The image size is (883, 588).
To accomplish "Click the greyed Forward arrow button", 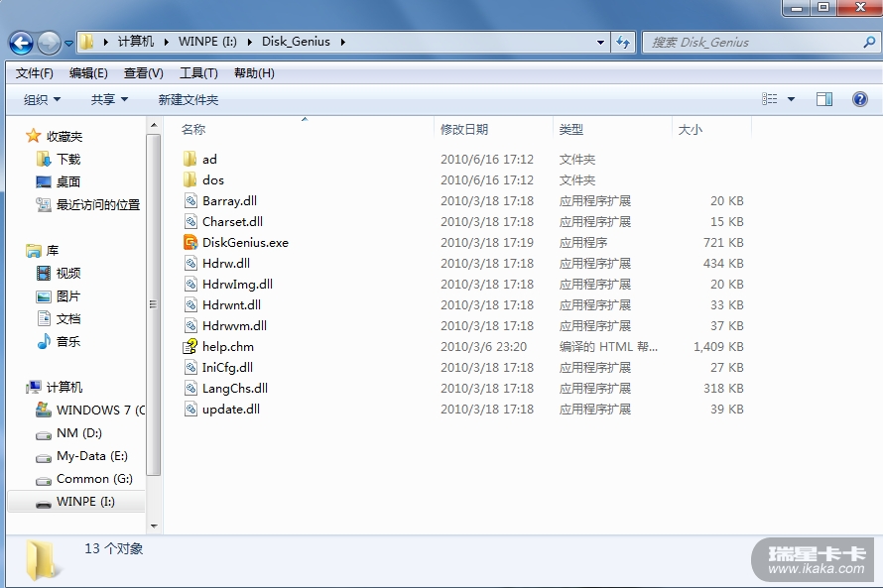I will 49,43.
